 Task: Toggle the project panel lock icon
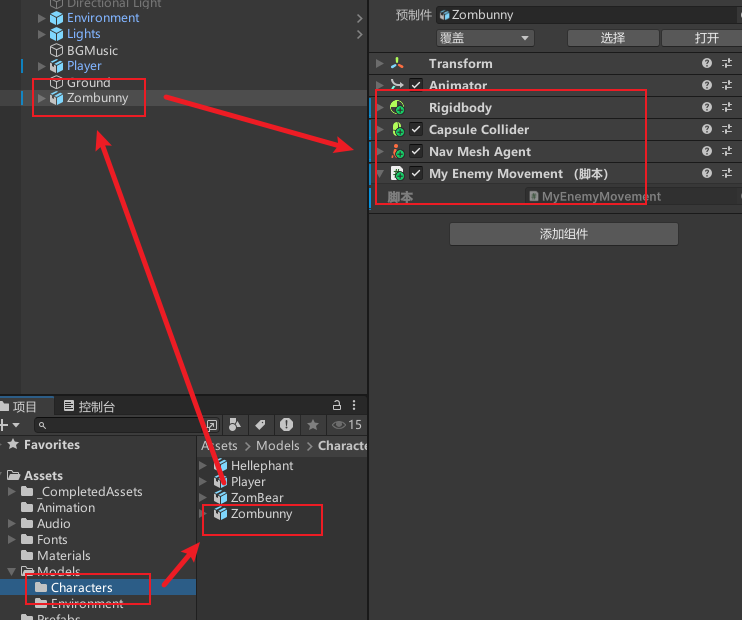[337, 405]
